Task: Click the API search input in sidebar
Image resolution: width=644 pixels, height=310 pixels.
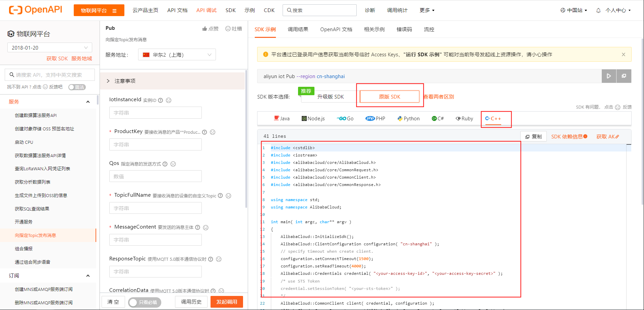Action: 50,75
